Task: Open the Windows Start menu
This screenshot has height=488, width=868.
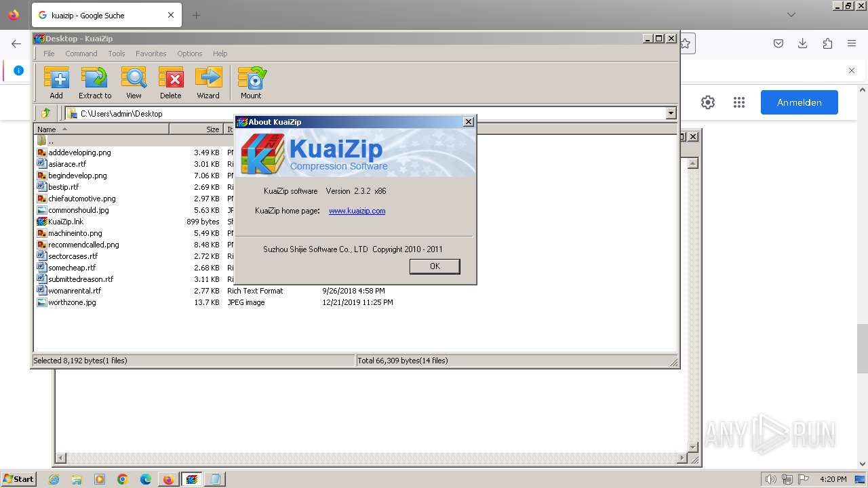Action: click(x=19, y=479)
